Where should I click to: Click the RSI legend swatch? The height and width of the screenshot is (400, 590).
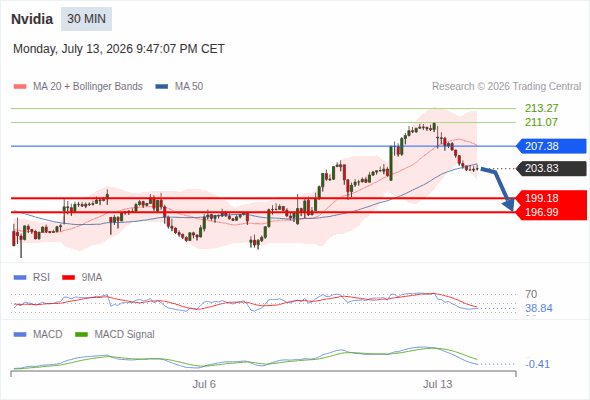pyautogui.click(x=20, y=278)
